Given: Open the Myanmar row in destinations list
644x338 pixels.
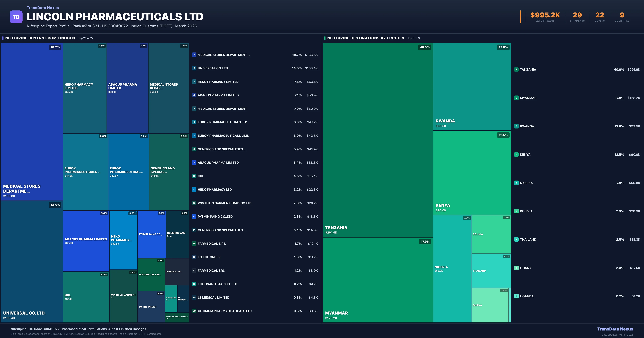Looking at the screenshot, I should coord(528,98).
